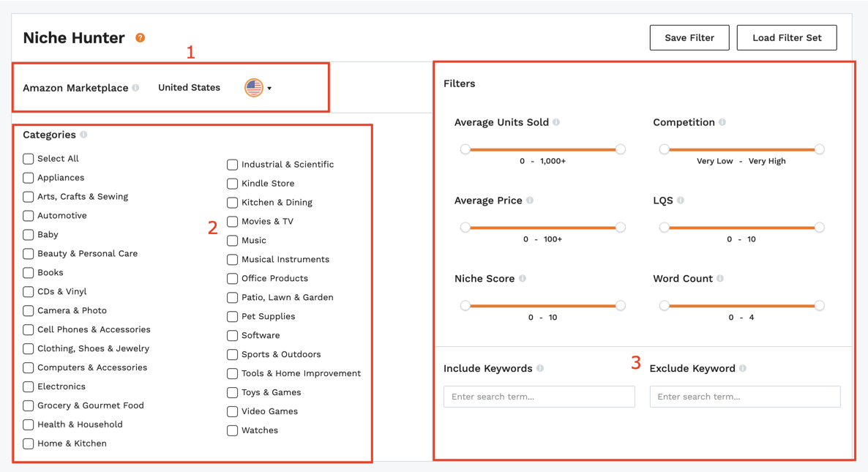Screen dimensions: 868x472
Task: Tick the Watches checkbox
Action: tap(233, 430)
